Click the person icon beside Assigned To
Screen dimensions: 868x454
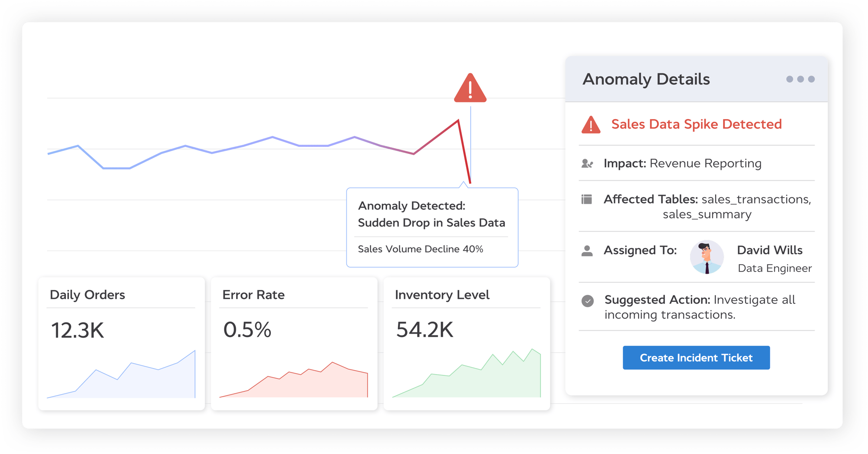point(587,251)
